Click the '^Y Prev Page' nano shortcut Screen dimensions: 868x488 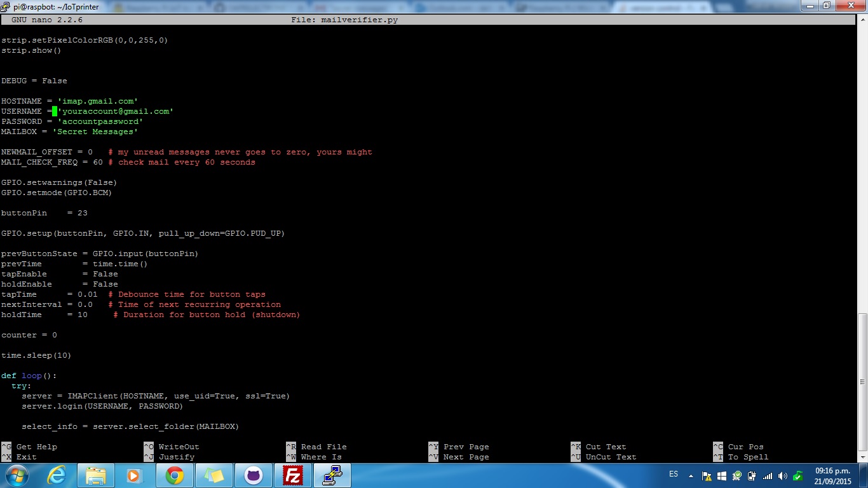coord(459,447)
